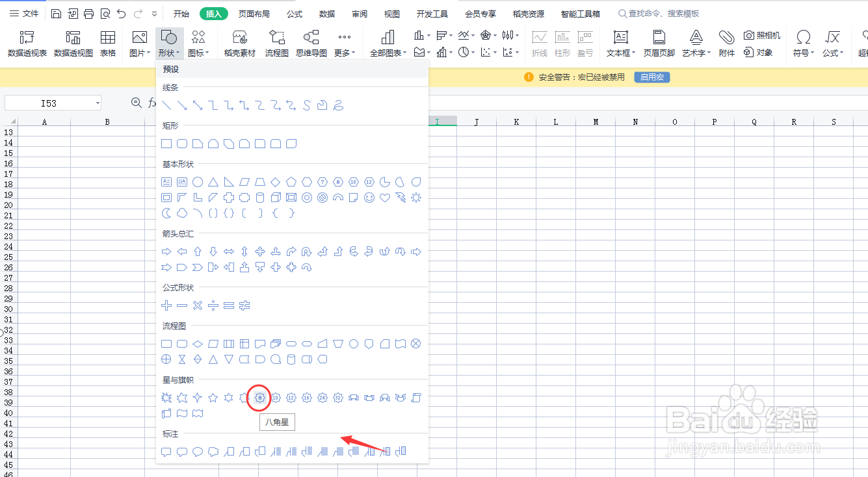Choose the up block arrow
868x477 pixels.
[x=198, y=251]
